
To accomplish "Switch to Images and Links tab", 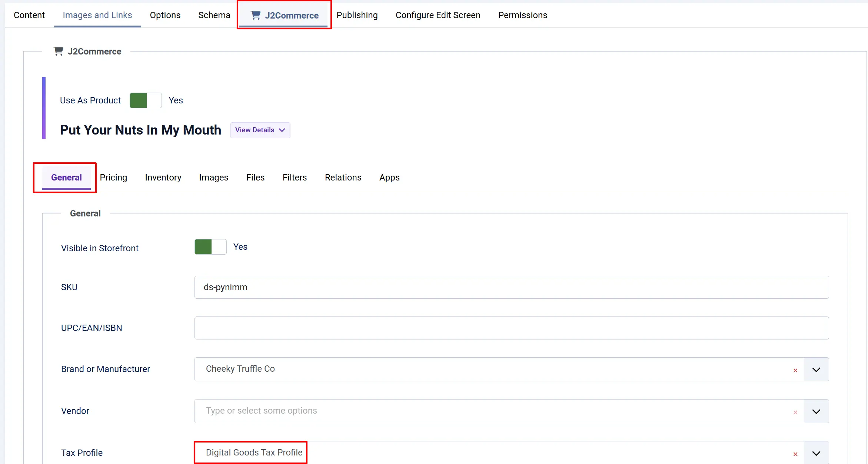I will tap(97, 15).
